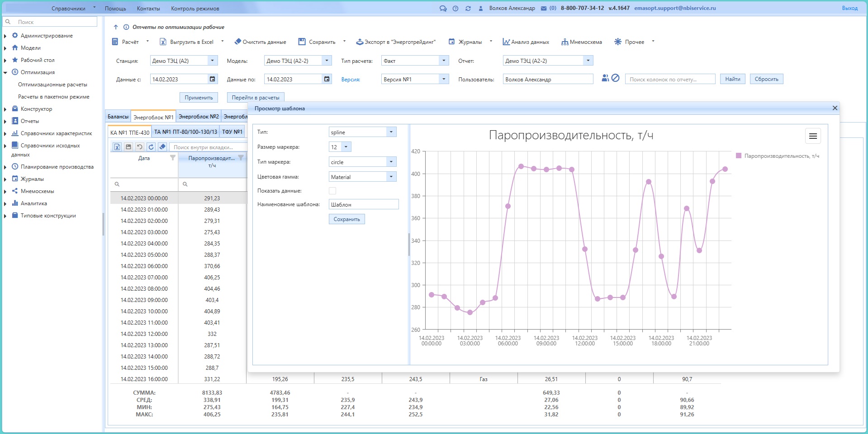Click the eraser icon in tab toolbar
The image size is (868, 434).
coord(162,147)
